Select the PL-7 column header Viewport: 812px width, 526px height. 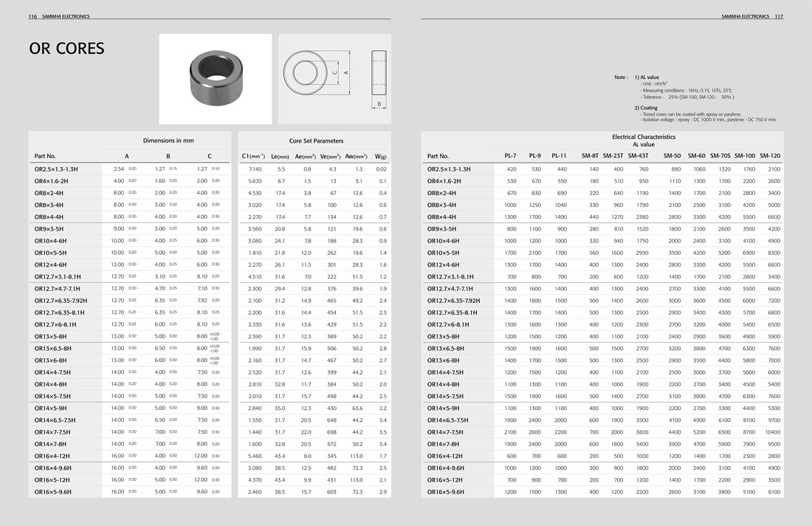[x=510, y=156]
